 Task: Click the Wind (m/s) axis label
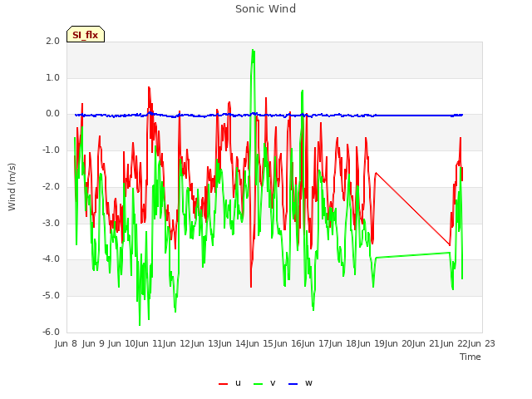tap(12, 187)
